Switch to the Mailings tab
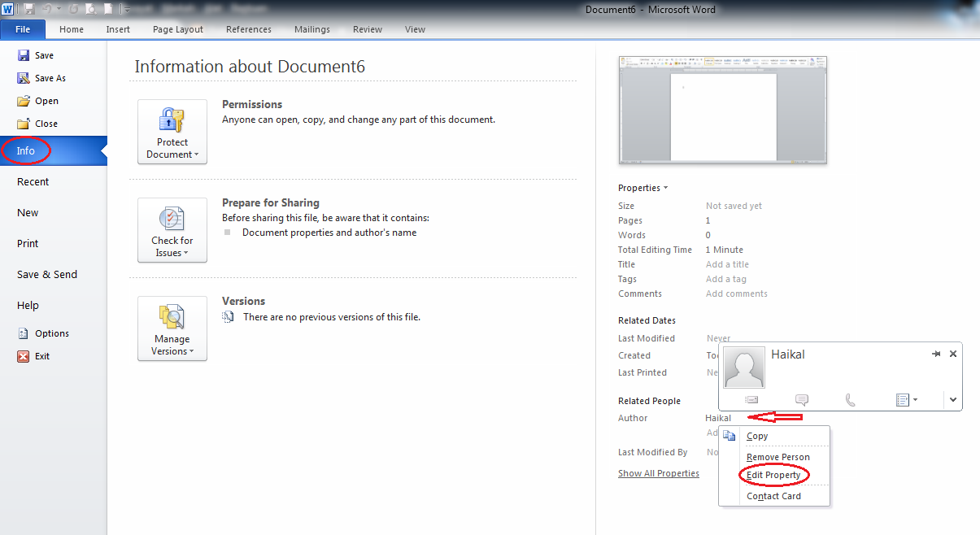 tap(312, 29)
